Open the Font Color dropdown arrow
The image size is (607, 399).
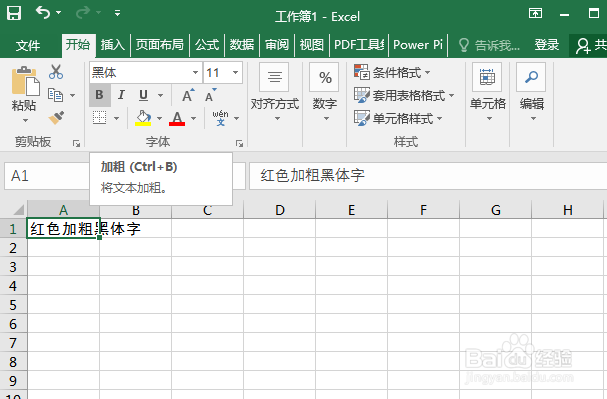(194, 118)
